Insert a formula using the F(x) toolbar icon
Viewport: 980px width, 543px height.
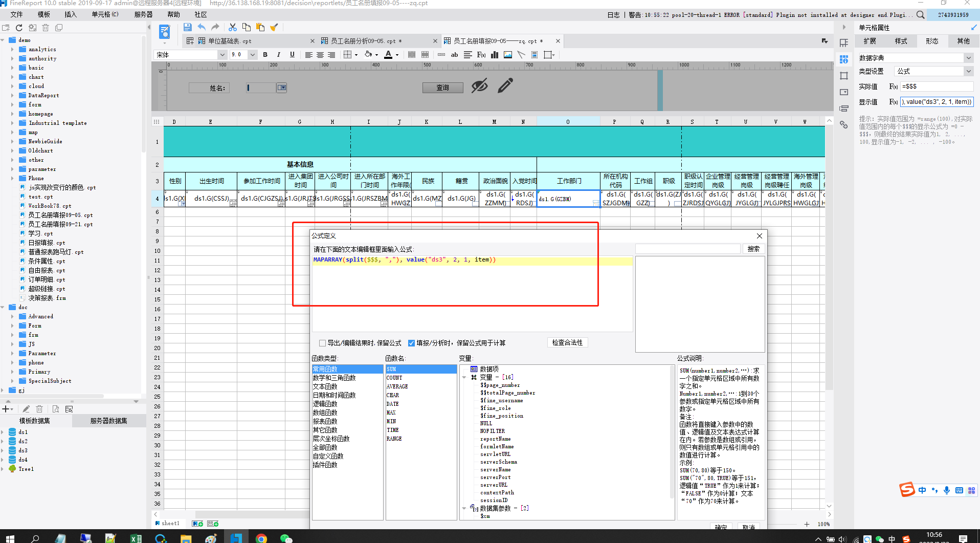[481, 55]
